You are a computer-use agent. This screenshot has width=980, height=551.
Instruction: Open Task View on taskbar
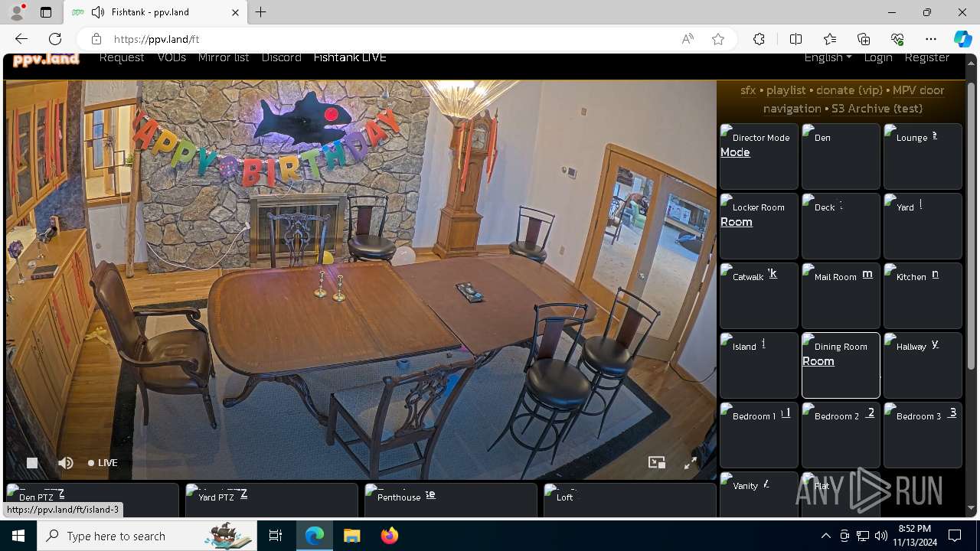click(x=276, y=536)
